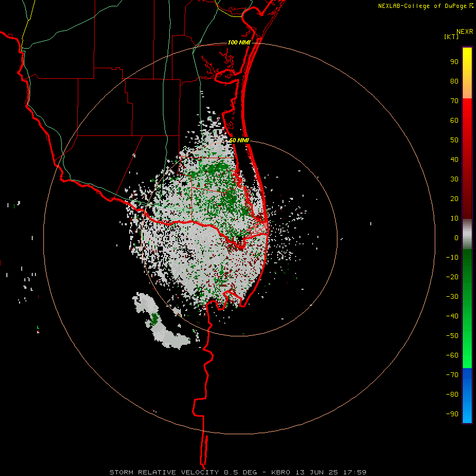Click the [KT] units label
This screenshot has height=476, width=476.
point(451,36)
